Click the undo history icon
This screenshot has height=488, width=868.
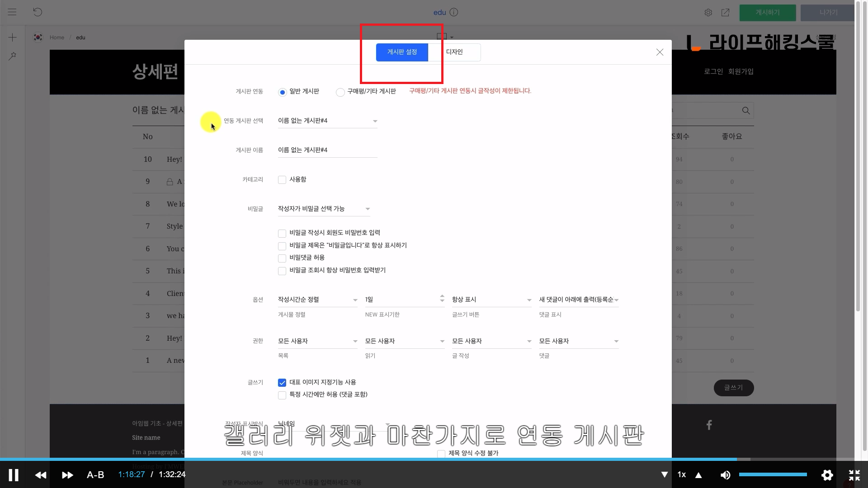(38, 12)
